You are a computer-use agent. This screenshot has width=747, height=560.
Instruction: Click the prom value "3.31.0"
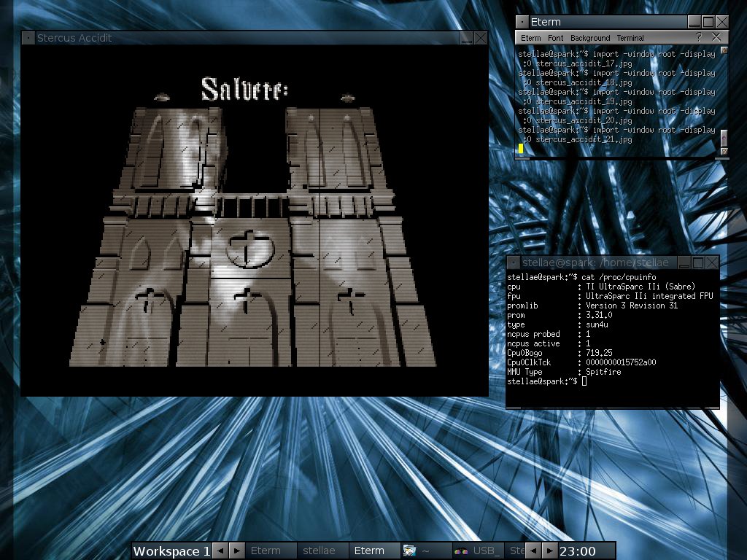click(599, 315)
